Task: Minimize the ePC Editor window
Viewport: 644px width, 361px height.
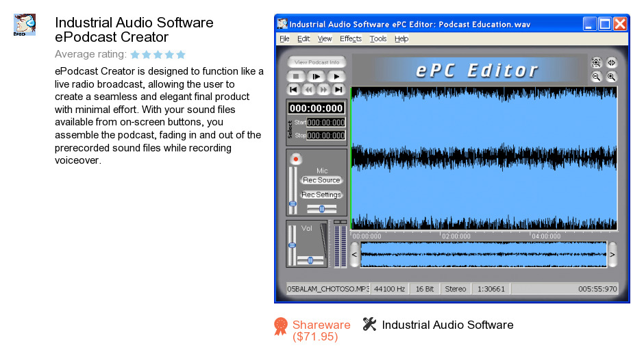Action: tap(590, 24)
